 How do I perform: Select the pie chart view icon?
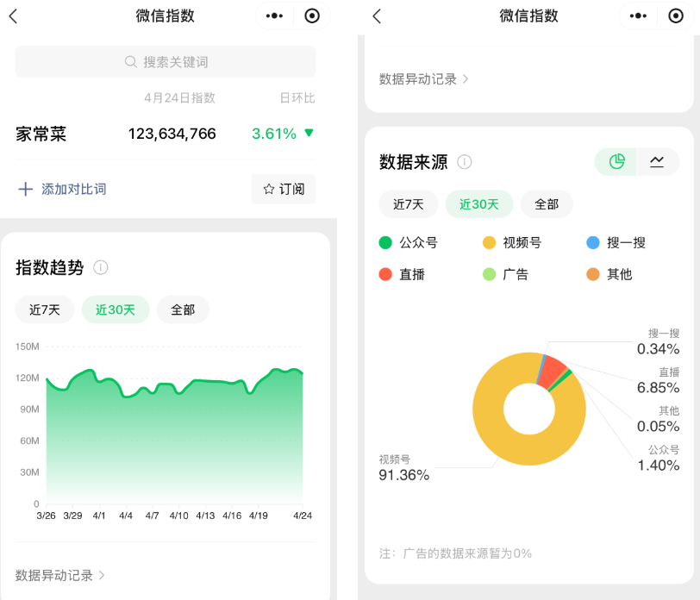coord(615,162)
